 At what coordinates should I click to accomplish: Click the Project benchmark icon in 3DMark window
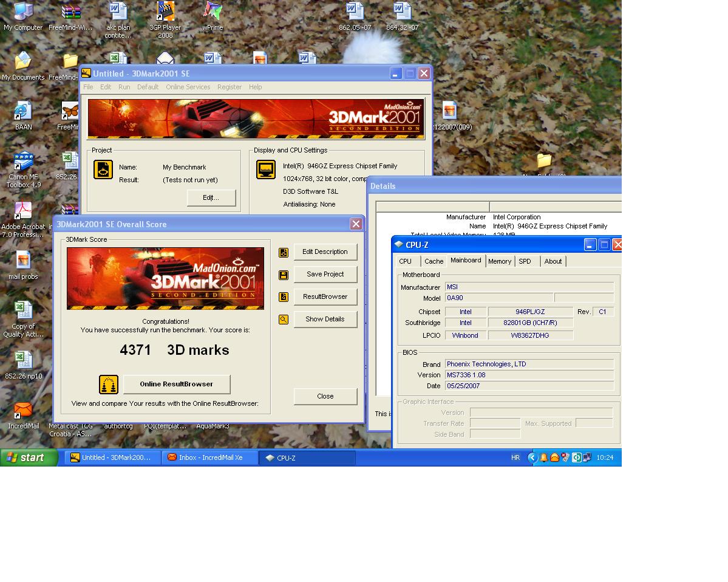click(x=103, y=169)
